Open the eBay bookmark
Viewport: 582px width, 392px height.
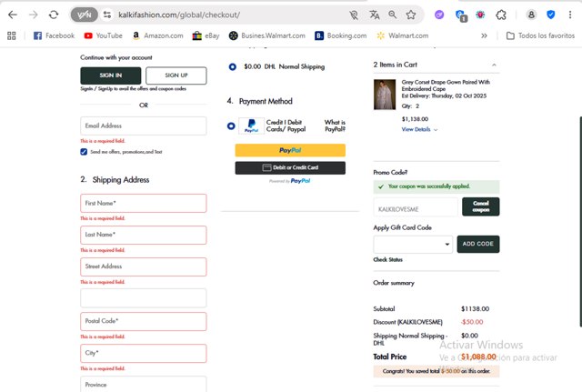click(206, 35)
